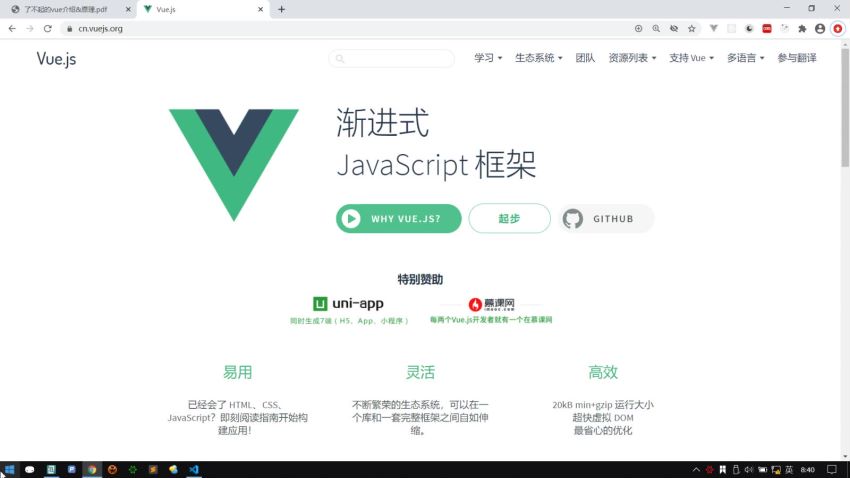The height and width of the screenshot is (478, 850).
Task: Open the 学习 dropdown menu
Action: [x=488, y=58]
